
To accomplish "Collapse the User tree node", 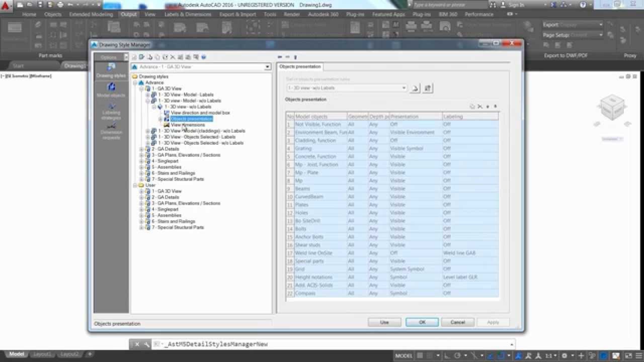I will point(135,185).
